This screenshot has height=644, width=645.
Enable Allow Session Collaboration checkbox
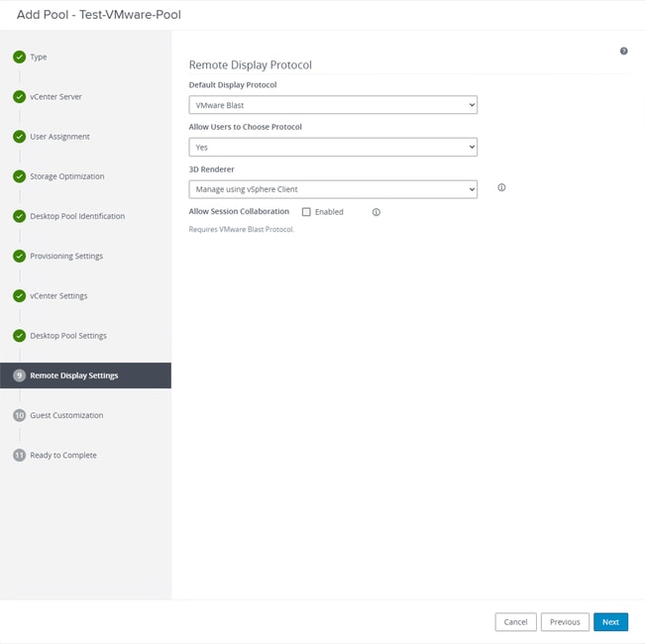(x=306, y=212)
